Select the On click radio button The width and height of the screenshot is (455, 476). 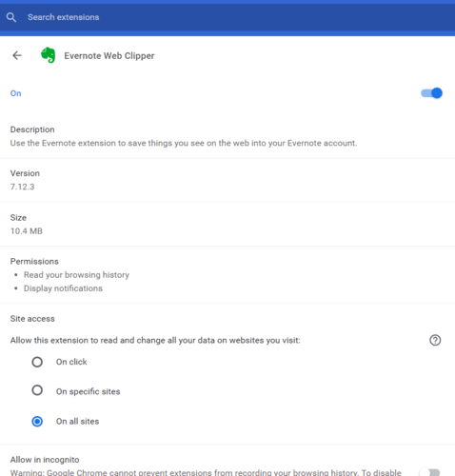tap(37, 362)
